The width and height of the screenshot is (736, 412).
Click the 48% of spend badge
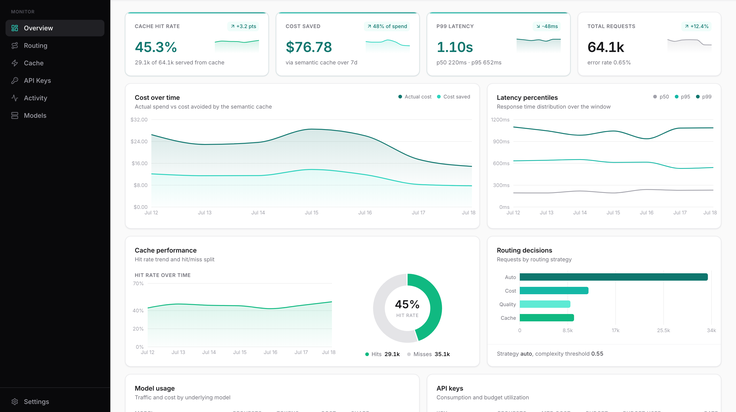[x=387, y=26]
